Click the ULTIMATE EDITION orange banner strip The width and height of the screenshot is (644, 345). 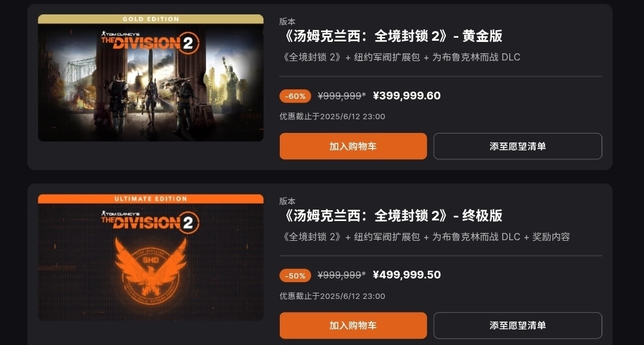pos(151,199)
